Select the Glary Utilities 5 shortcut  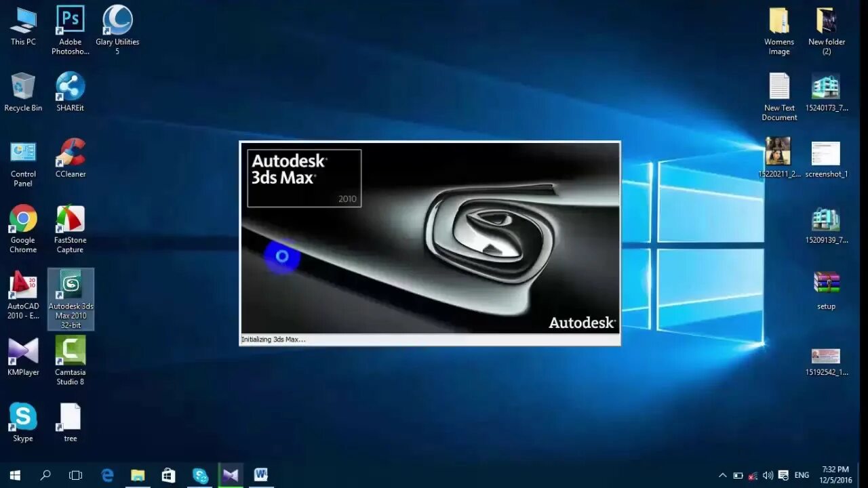pyautogui.click(x=117, y=30)
